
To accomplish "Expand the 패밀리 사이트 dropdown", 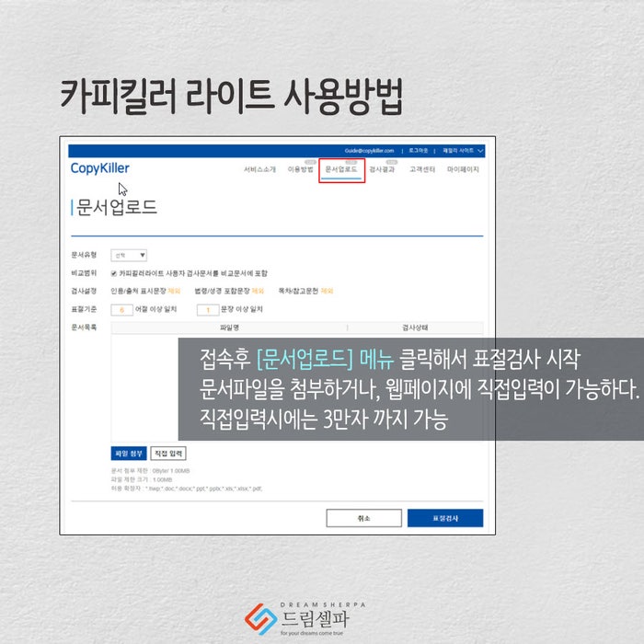I will tap(463, 151).
